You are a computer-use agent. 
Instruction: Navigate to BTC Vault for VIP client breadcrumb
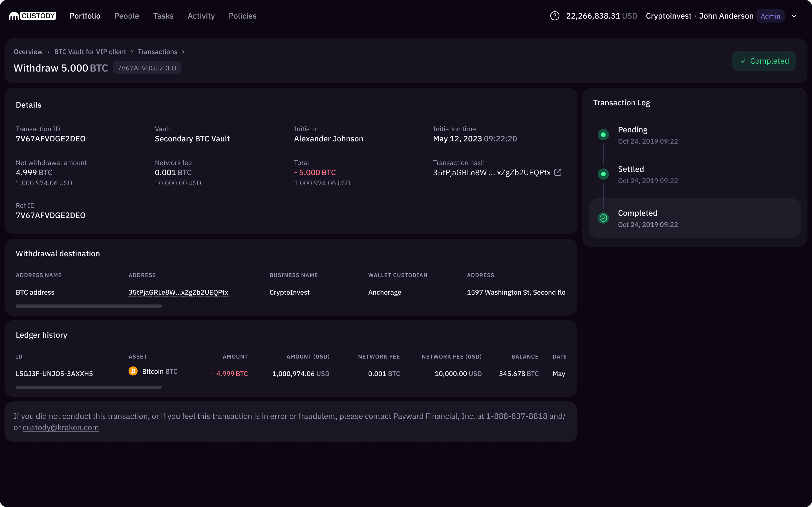click(x=90, y=52)
